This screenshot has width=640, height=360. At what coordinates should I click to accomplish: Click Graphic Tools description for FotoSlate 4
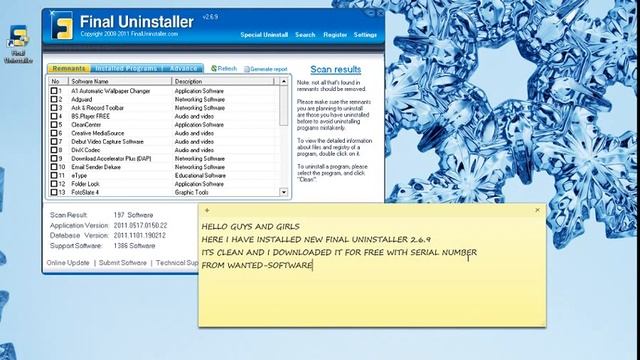click(191, 192)
